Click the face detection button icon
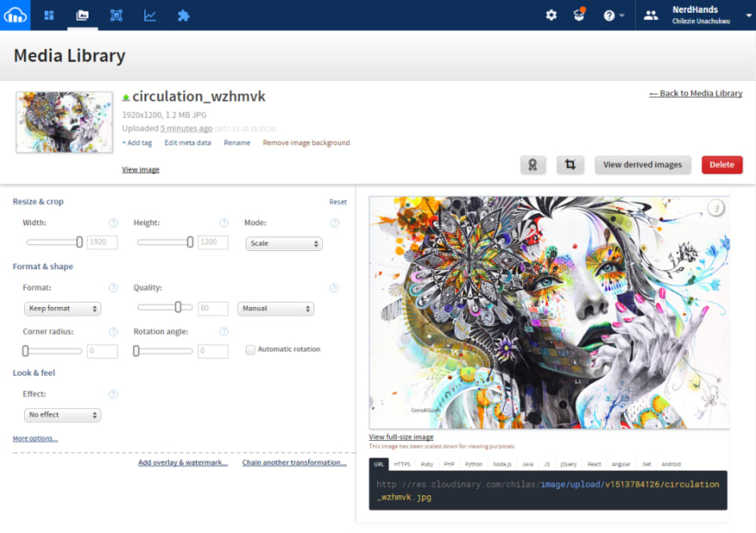 point(533,165)
